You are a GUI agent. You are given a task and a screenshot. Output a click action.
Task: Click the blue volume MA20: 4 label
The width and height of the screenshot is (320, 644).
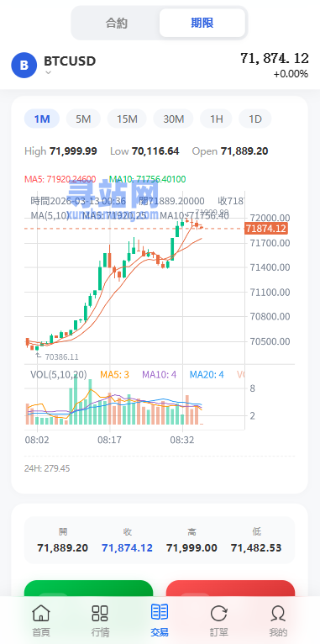pos(207,375)
